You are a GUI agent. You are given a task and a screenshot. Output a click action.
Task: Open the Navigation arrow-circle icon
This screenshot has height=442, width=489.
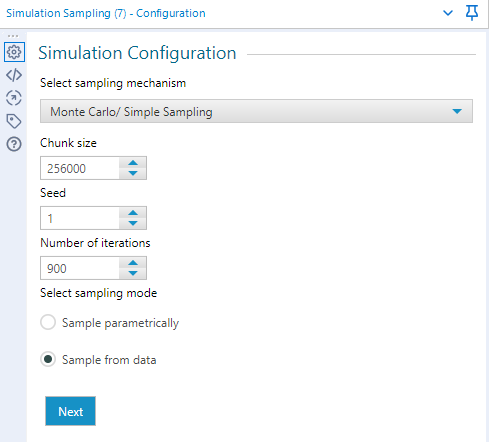(x=14, y=98)
